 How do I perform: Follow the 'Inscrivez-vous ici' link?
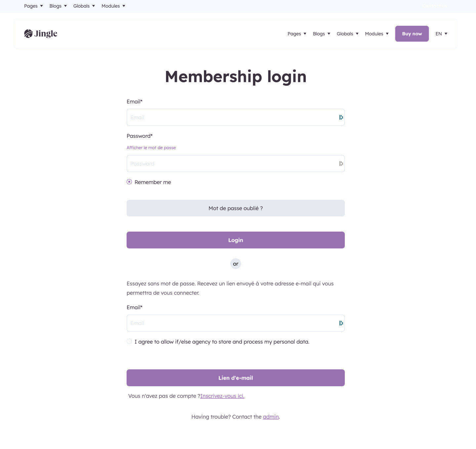coord(222,396)
